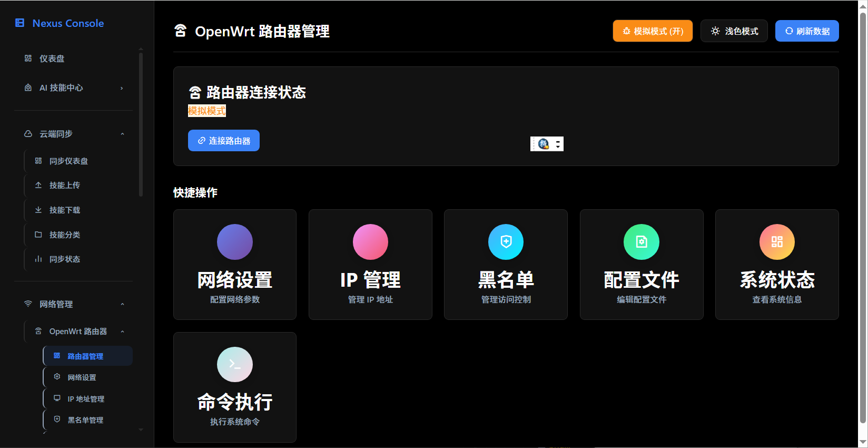Open 网络设置 sidebar menu item
Screen dimensions: 868x448
(88, 377)
